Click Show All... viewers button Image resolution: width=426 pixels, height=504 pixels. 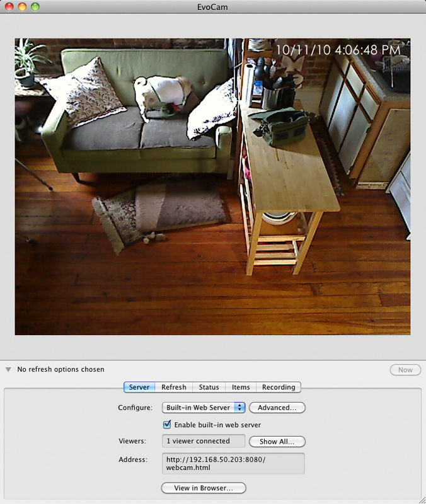277,442
